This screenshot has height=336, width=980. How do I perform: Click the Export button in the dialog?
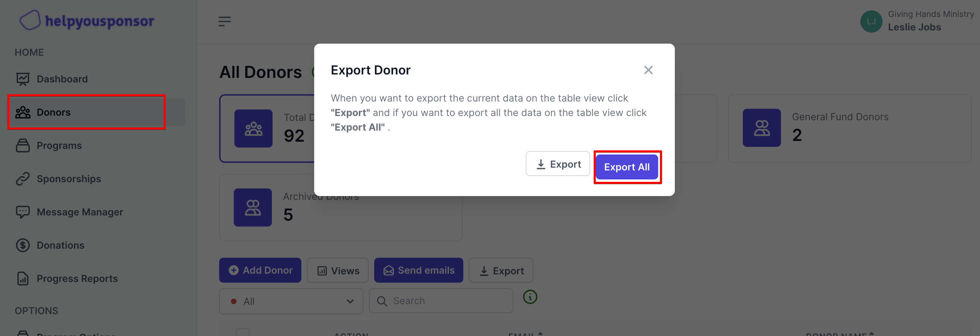pos(558,164)
